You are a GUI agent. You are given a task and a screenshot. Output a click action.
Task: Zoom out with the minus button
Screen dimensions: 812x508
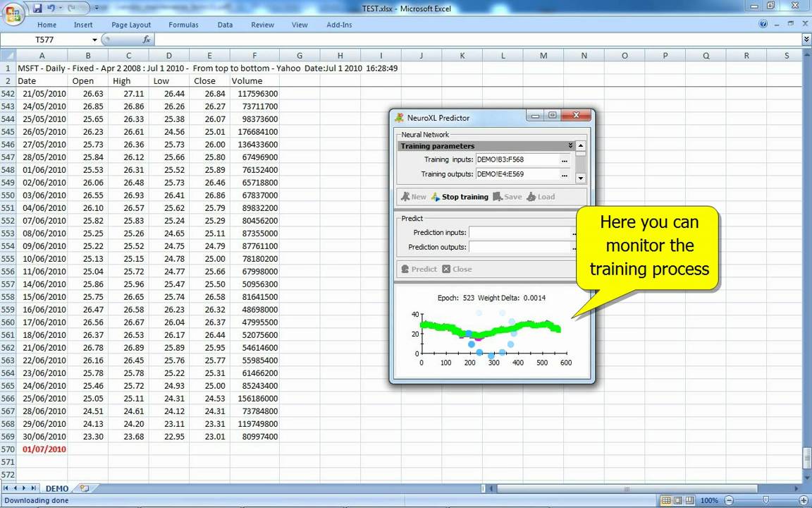pos(729,501)
